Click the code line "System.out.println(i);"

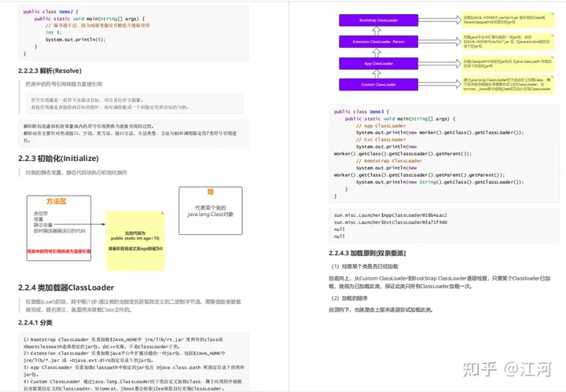tap(75, 39)
